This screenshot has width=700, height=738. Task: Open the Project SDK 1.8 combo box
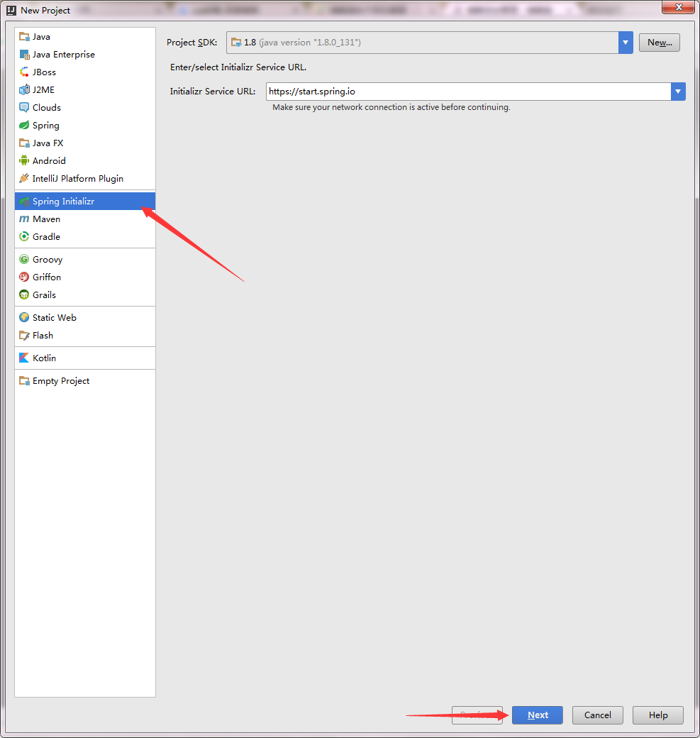(x=430, y=43)
